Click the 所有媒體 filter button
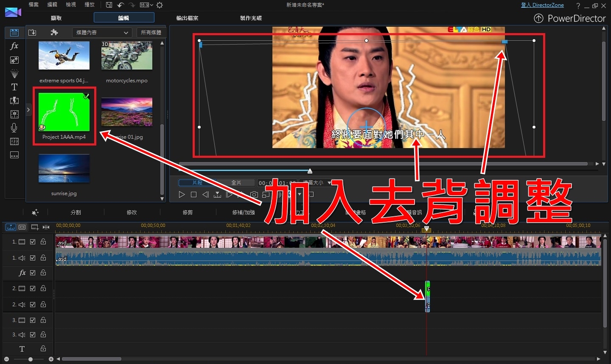Viewport: 611px width, 364px height. 151,32
